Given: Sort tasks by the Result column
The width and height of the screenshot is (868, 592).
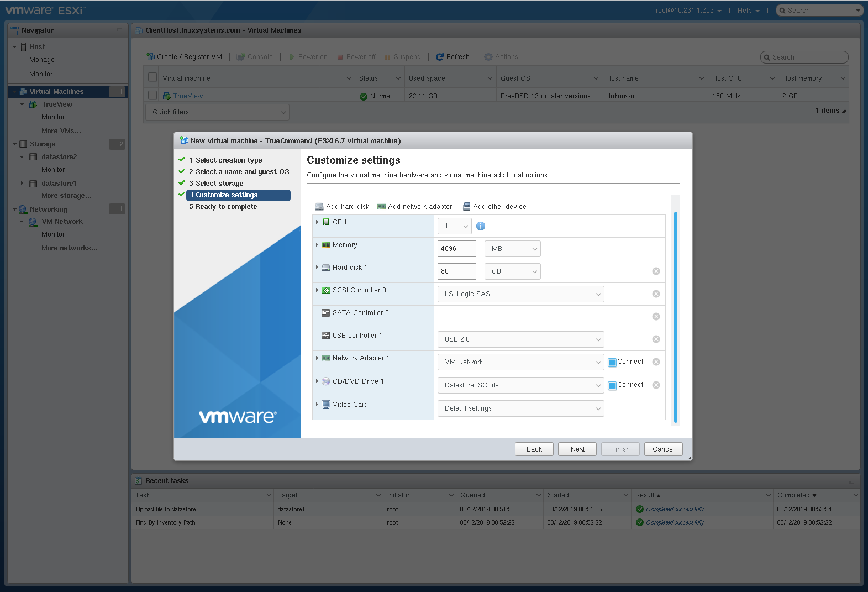Looking at the screenshot, I should tap(645, 495).
